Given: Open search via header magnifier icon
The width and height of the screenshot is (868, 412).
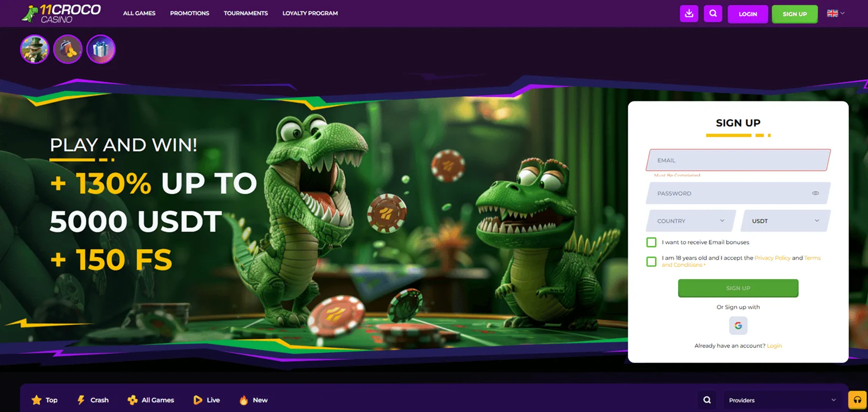Looking at the screenshot, I should 713,13.
